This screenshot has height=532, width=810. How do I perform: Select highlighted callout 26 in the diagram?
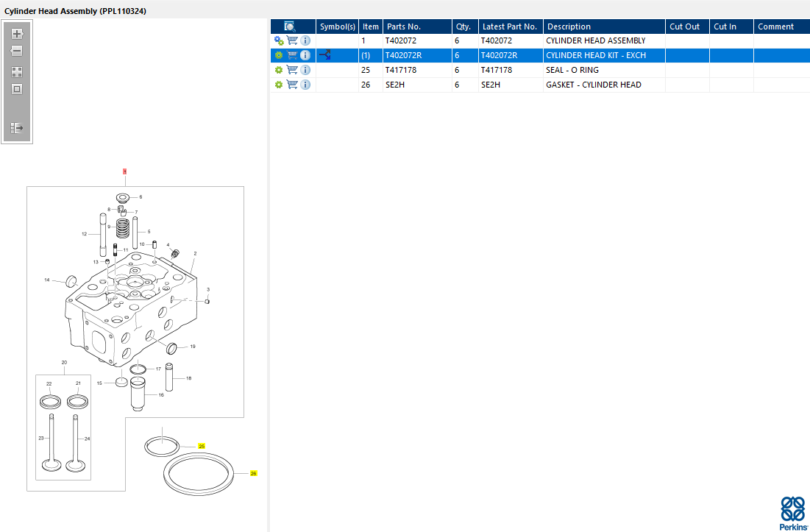pyautogui.click(x=253, y=473)
